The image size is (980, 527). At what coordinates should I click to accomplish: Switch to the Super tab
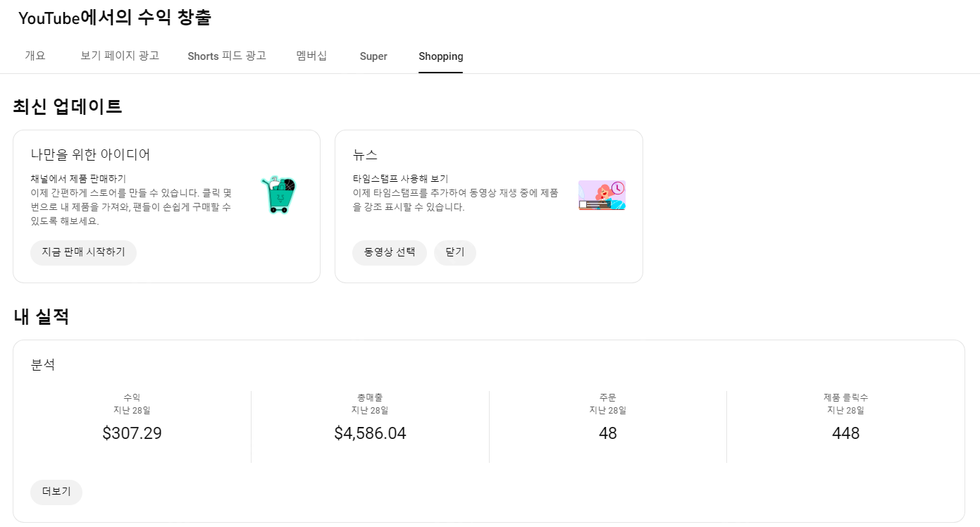tap(373, 56)
